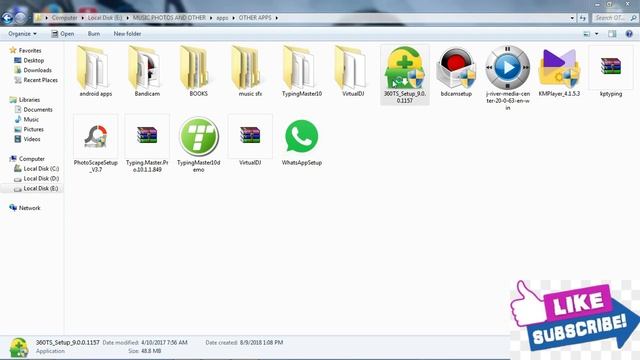Refresh the current folder view
Image resolution: width=640 pixels, height=360 pixels.
point(582,18)
